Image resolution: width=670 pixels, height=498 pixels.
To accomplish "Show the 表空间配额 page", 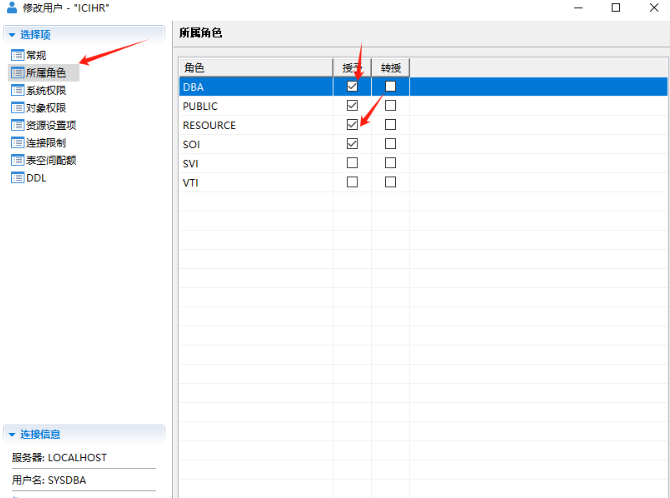I will 51,160.
